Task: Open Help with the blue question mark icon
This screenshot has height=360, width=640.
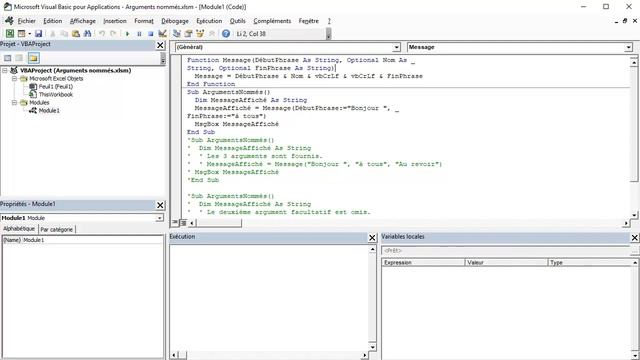Action: (x=226, y=33)
